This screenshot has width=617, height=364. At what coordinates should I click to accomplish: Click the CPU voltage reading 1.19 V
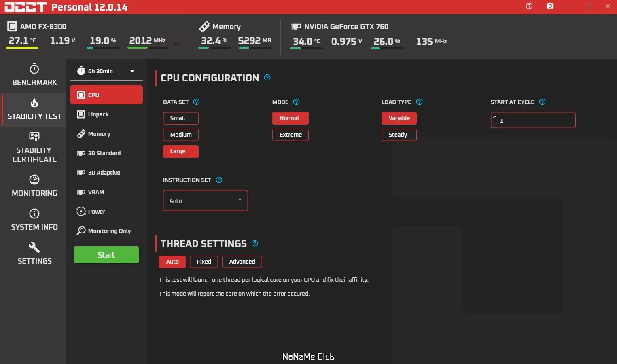63,41
